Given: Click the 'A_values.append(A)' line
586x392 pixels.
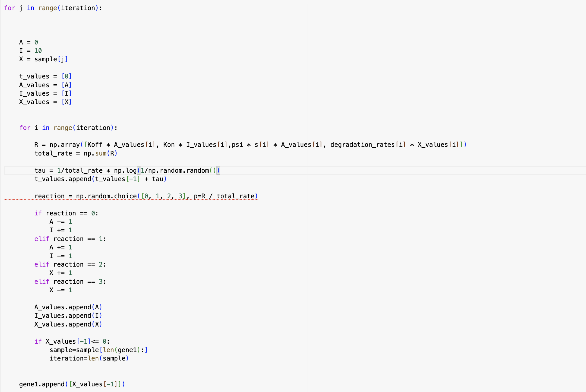Looking at the screenshot, I should (68, 307).
